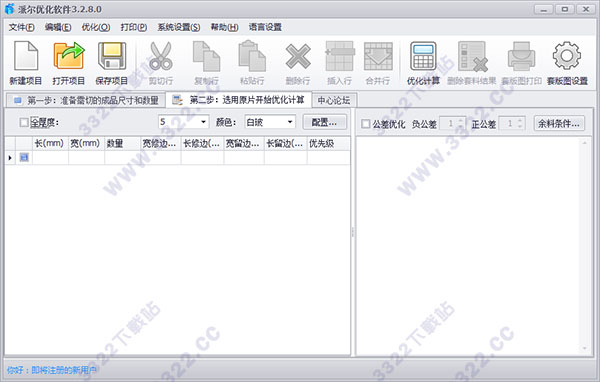Open 套版图设置 gear icon
Image resolution: width=600 pixels, height=382 pixels.
click(x=567, y=56)
